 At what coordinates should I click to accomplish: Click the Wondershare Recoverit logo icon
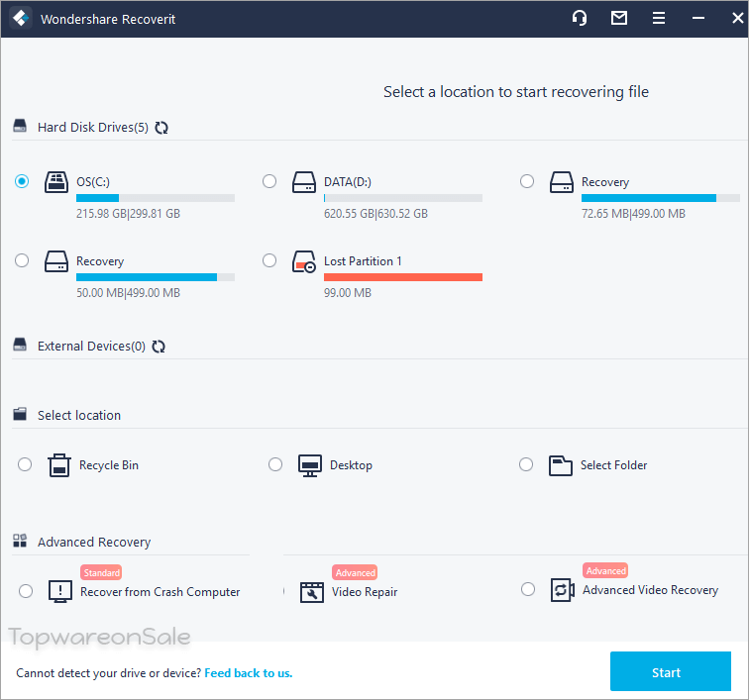pyautogui.click(x=21, y=18)
